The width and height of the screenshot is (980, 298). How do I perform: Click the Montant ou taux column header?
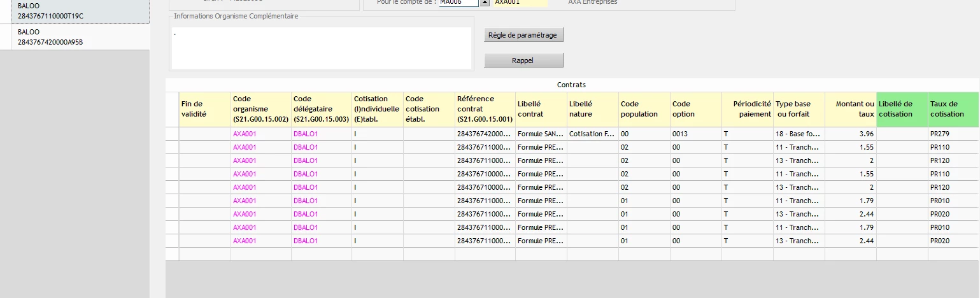point(851,109)
